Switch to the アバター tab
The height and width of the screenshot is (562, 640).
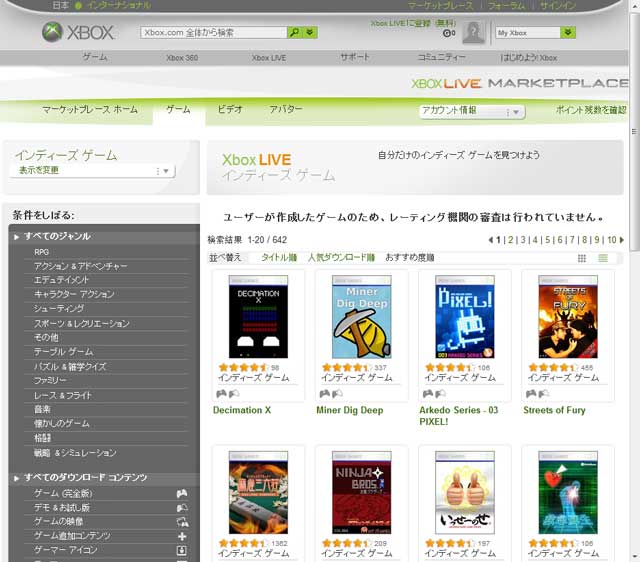286,109
